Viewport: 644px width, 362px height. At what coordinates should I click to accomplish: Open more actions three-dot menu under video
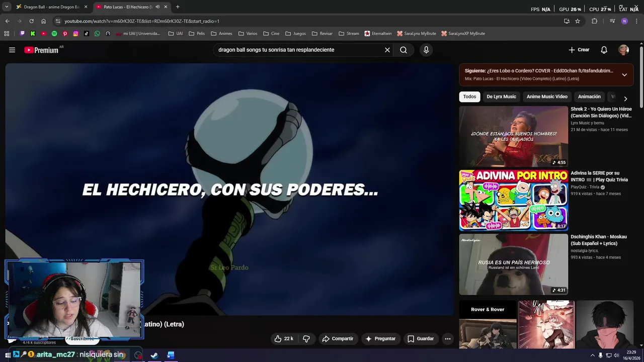448,339
